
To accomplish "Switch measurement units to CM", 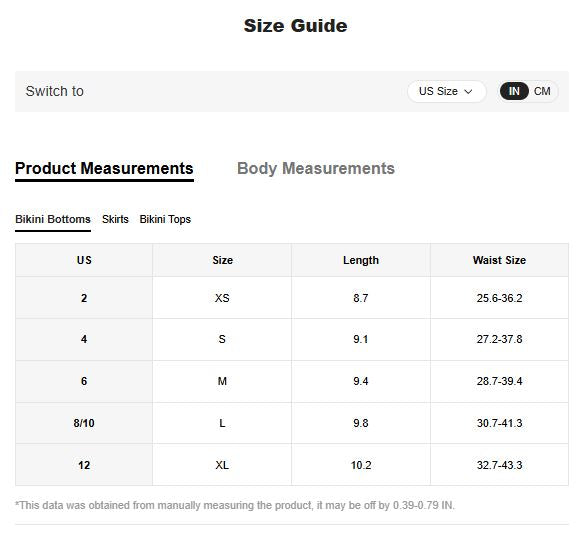I will pyautogui.click(x=542, y=91).
